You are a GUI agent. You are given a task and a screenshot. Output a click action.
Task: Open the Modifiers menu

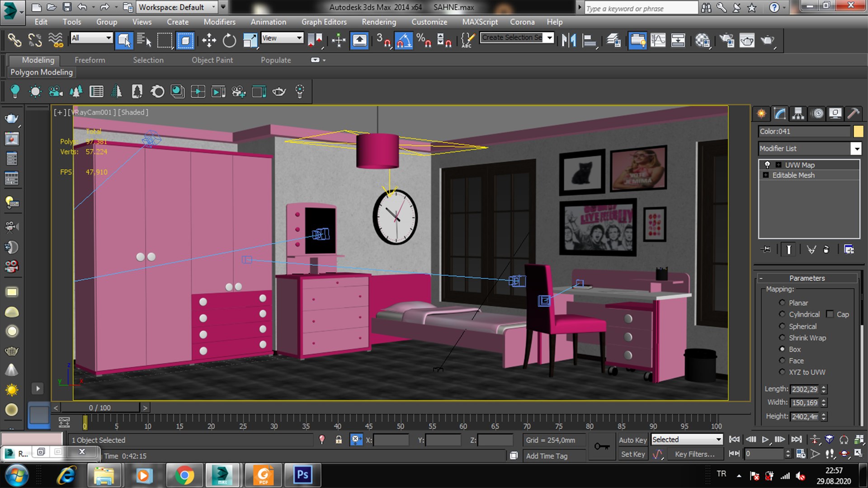219,22
